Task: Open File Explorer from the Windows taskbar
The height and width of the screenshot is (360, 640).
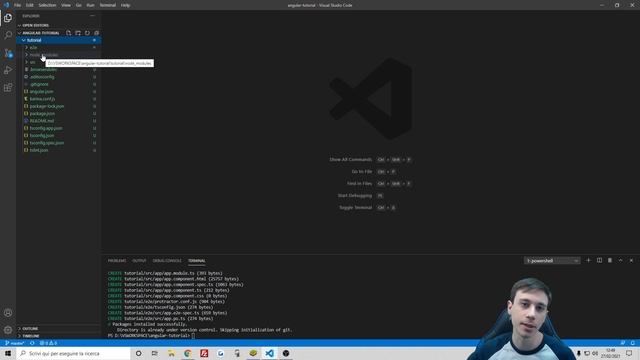Action: pos(171,353)
